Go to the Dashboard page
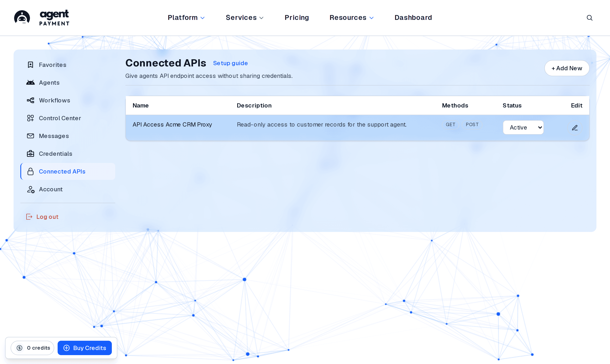Image resolution: width=610 pixels, height=364 pixels. [x=413, y=18]
